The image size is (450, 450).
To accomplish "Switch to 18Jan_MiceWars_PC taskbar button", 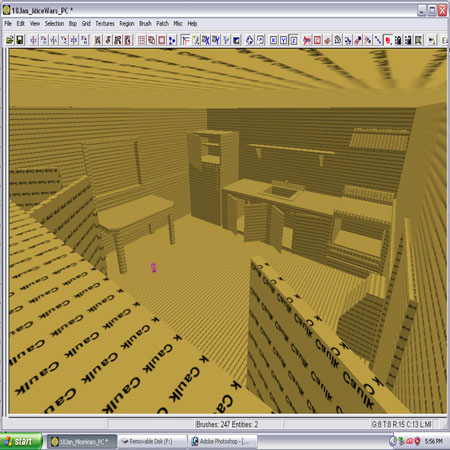I will 82,442.
